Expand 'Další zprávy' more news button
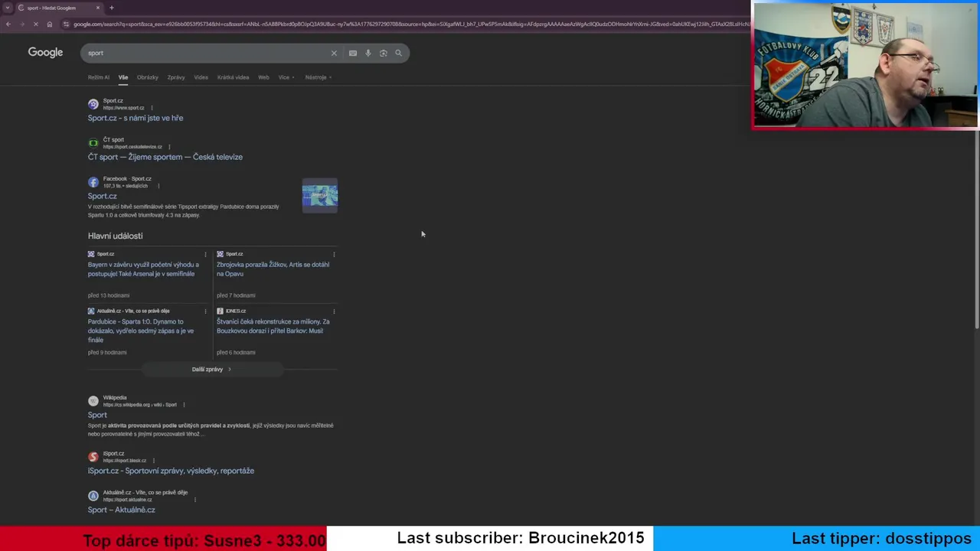This screenshot has height=551, width=980. pyautogui.click(x=212, y=370)
